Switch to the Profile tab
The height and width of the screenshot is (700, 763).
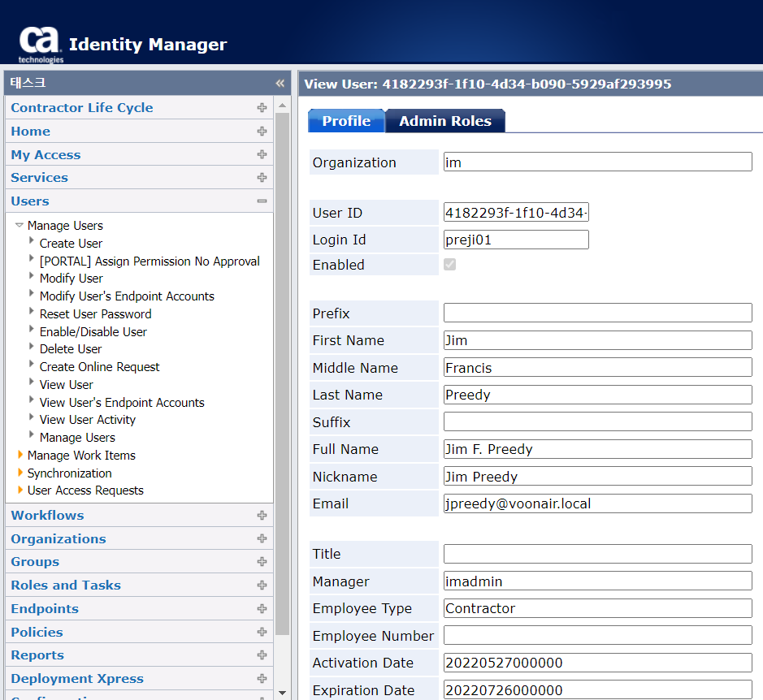click(x=346, y=121)
